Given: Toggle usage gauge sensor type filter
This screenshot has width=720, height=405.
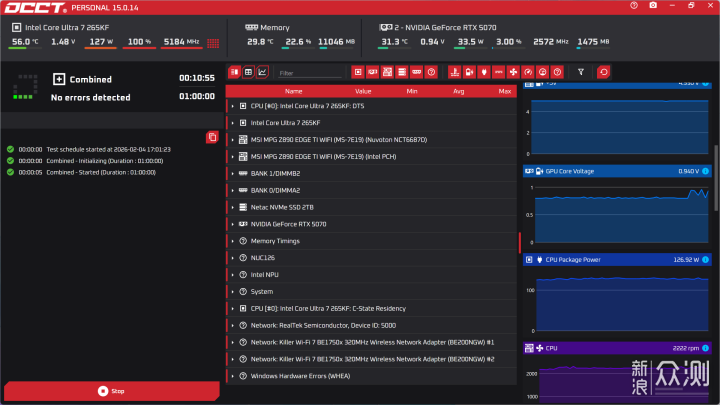Looking at the screenshot, I should (x=528, y=72).
